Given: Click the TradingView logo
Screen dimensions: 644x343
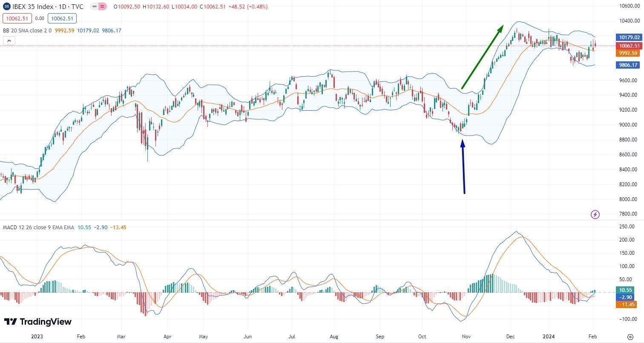Looking at the screenshot, I should point(38,322).
